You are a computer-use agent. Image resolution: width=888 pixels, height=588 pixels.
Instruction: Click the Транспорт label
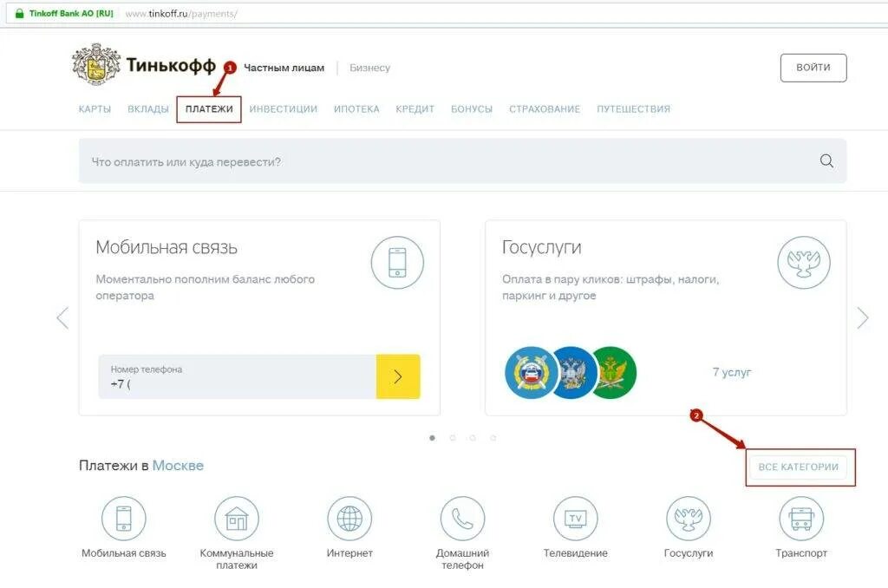pos(800,553)
